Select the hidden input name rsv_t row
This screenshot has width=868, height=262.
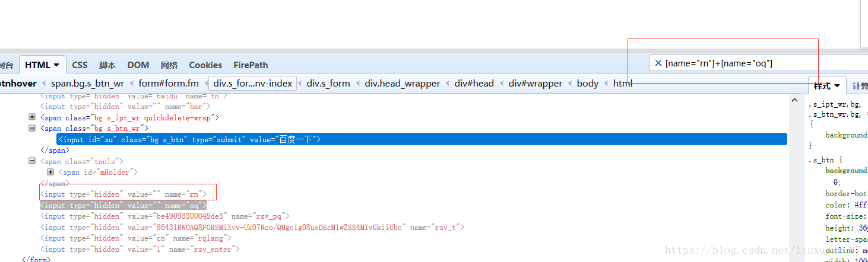pyautogui.click(x=252, y=227)
